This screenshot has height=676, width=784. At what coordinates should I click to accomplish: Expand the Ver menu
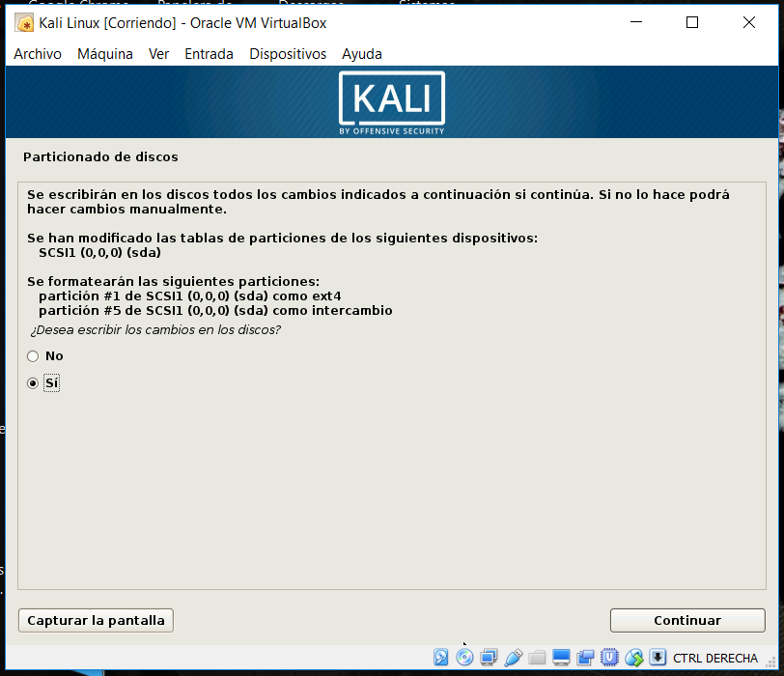pos(158,54)
